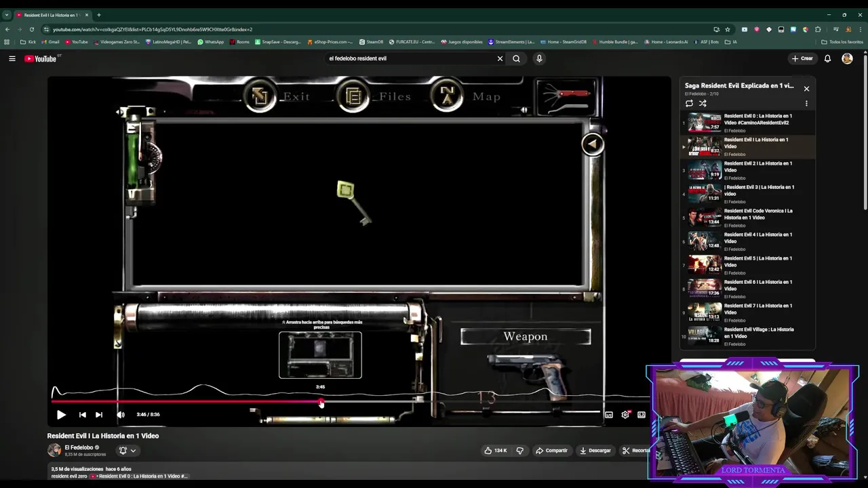Open a new browser tab
This screenshot has width=868, height=488.
(99, 15)
